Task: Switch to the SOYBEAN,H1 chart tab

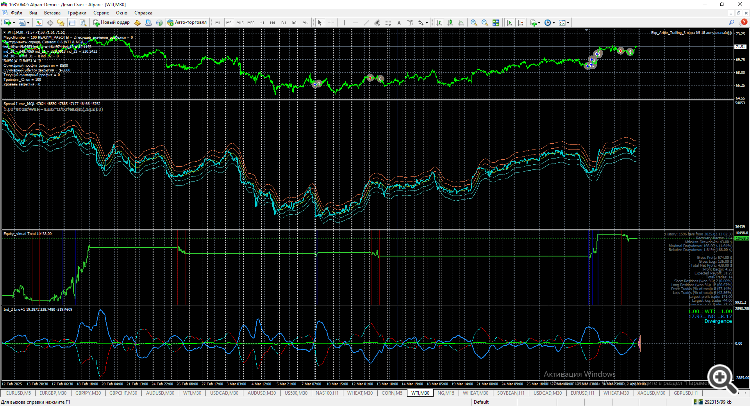Action: (x=511, y=393)
